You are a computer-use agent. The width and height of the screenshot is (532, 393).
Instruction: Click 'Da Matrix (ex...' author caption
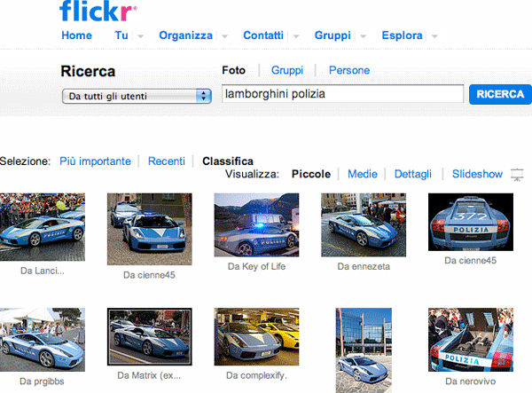tap(149, 375)
